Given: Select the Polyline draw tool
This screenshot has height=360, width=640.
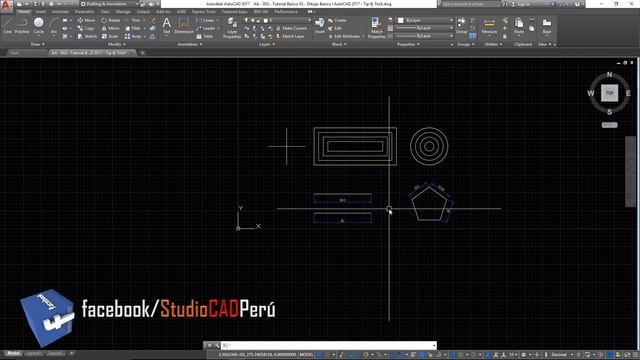Looking at the screenshot, I should click(x=22, y=25).
